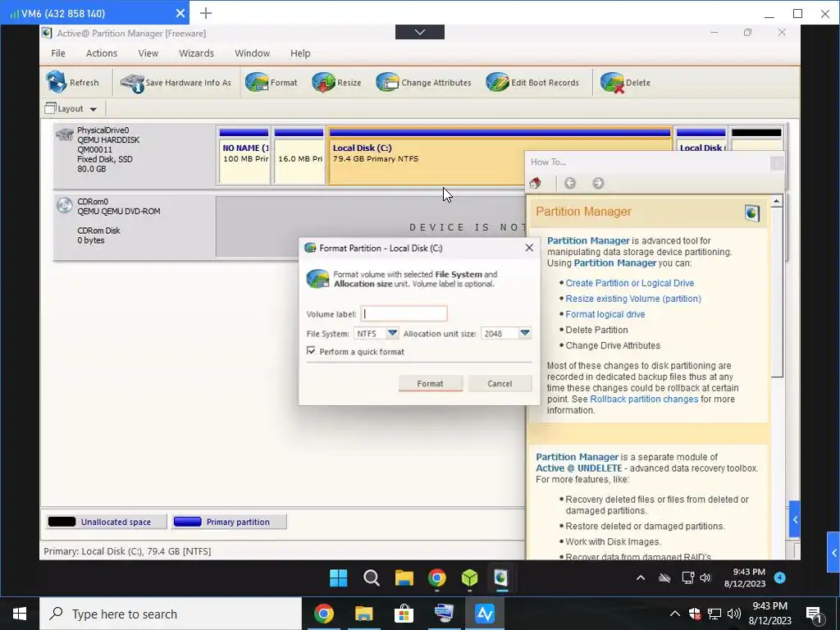
Task: Select the NO NAME 100 MB partition
Action: click(x=244, y=155)
